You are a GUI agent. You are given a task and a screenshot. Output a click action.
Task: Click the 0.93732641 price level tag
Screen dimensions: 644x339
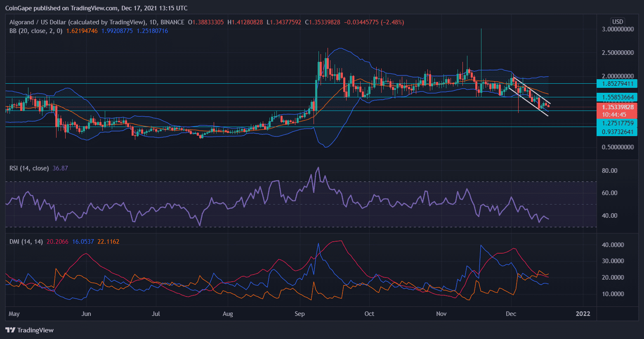[x=617, y=132]
